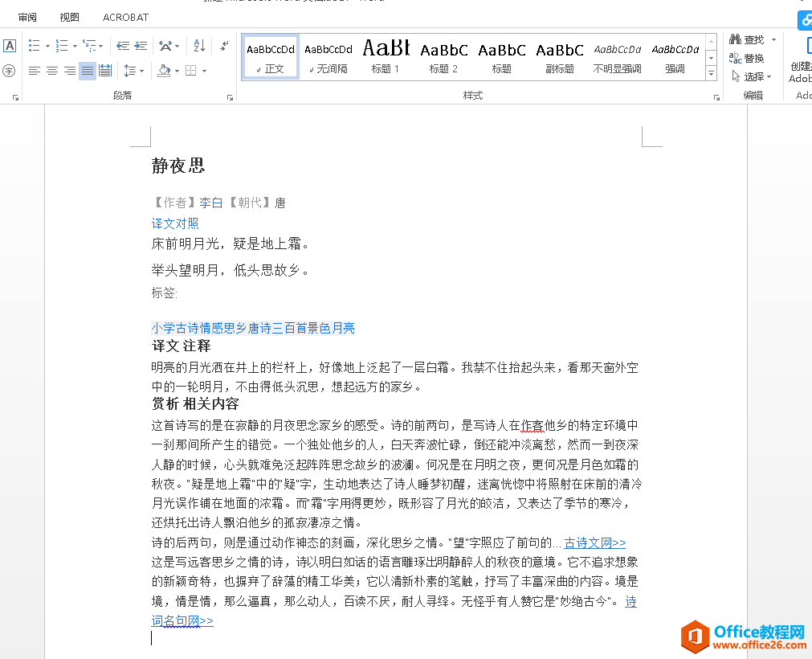Apply the character border (boxed A) icon
The image size is (812, 659).
coord(10,46)
